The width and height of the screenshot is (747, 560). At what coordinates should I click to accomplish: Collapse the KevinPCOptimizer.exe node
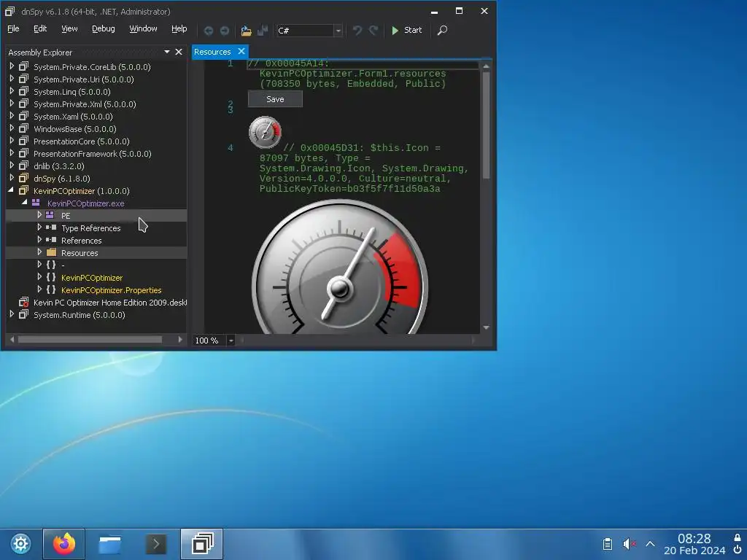24,203
